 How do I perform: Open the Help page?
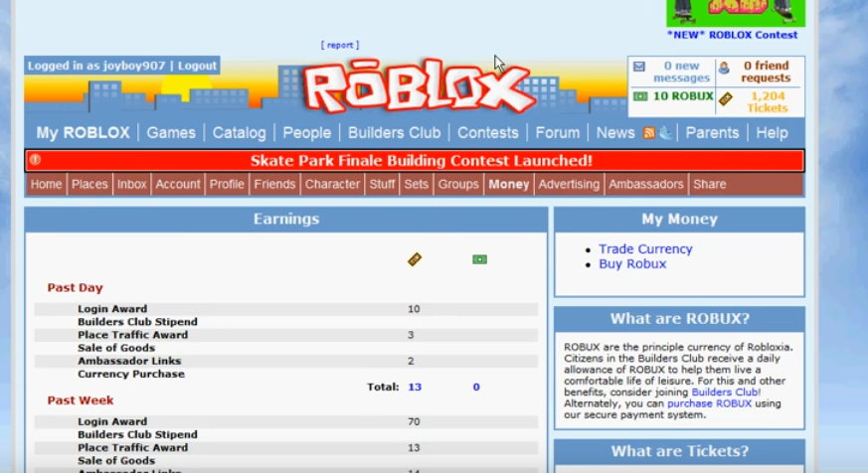click(772, 133)
